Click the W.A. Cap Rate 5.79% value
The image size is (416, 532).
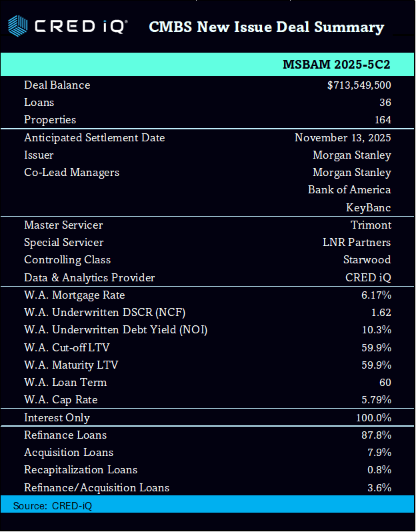coord(376,400)
